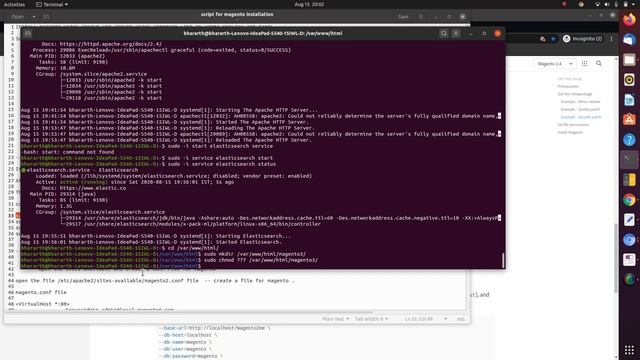Screen dimensions: 640x360
Task: Click the new document icon in gedit
Action: click(46, 17)
